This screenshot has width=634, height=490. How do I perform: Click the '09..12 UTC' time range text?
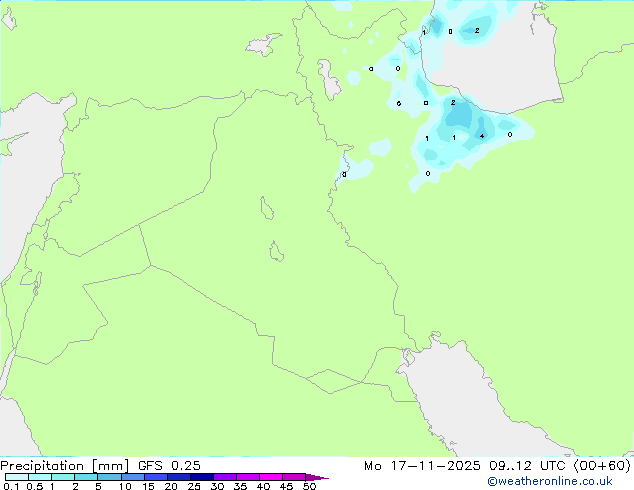527,466
